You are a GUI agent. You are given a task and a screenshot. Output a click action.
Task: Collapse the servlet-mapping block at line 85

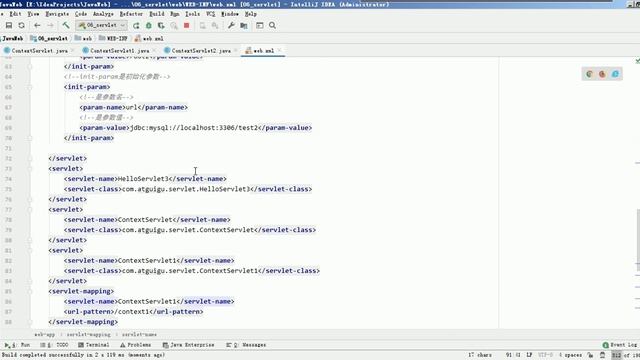pos(30,291)
